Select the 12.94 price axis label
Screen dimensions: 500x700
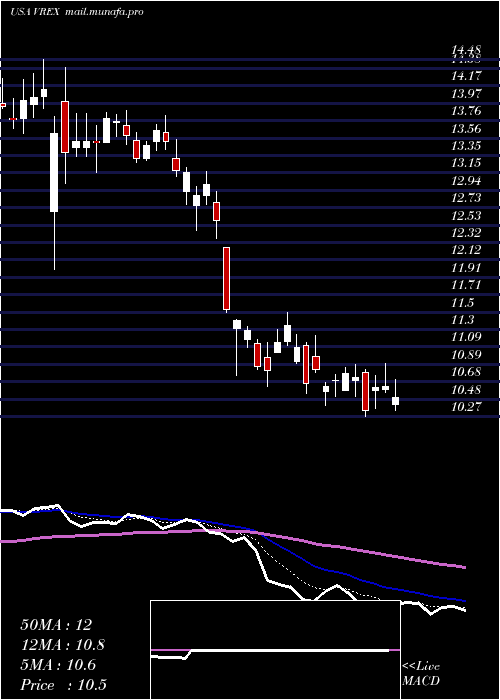click(467, 181)
